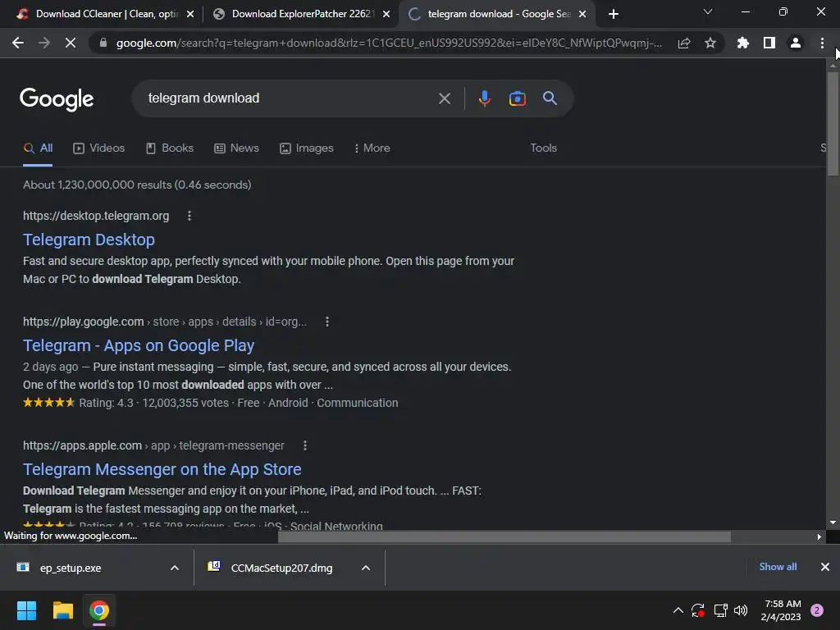Expand the More search filters
Viewport: 840px width, 630px height.
pyautogui.click(x=372, y=148)
